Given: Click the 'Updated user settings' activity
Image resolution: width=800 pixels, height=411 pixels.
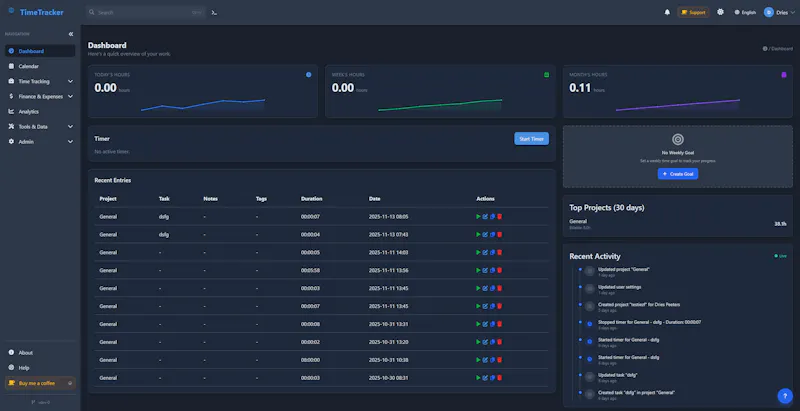Looking at the screenshot, I should tap(619, 287).
